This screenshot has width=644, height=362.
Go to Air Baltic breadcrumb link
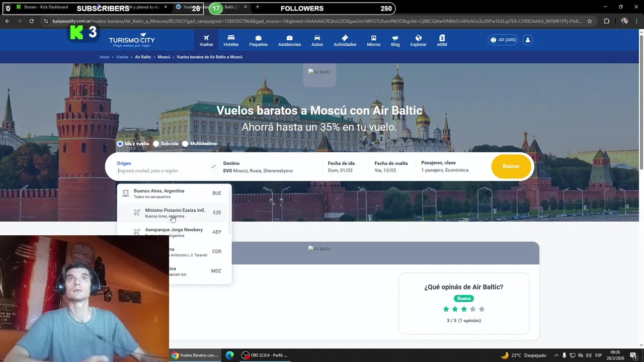pos(143,57)
